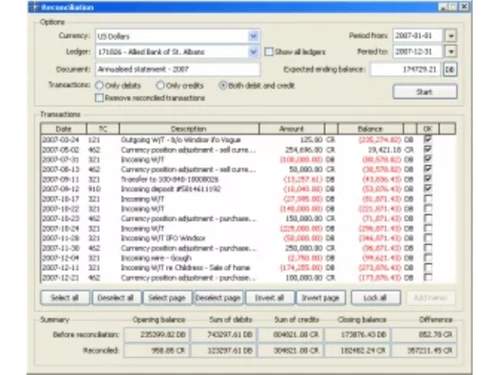Select the 'Incoming wire - Gough' description
Viewport: 500px width, 375px height.
click(x=156, y=258)
